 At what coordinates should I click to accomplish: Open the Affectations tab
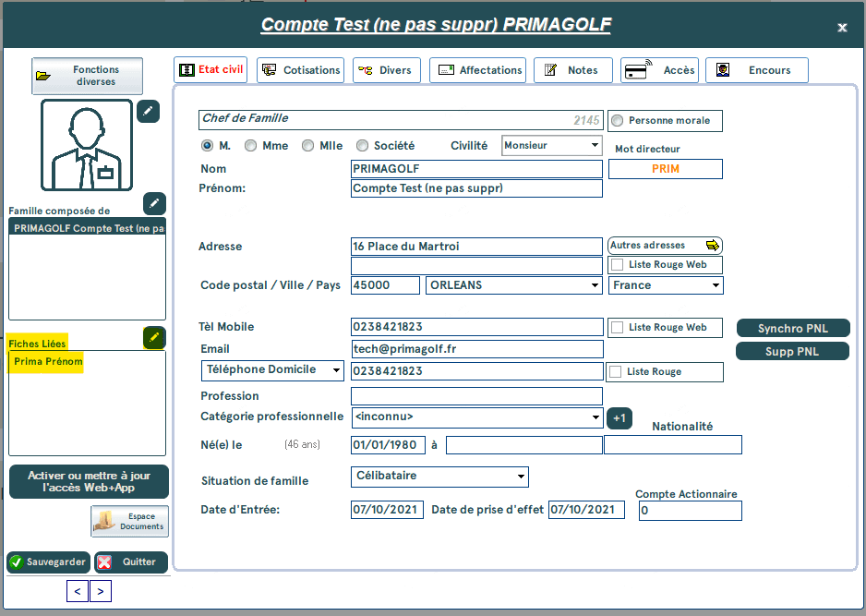(477, 70)
